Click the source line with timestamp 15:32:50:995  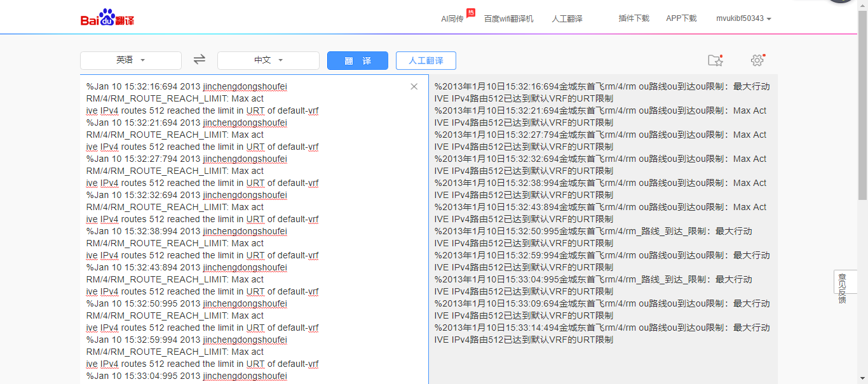coord(187,303)
